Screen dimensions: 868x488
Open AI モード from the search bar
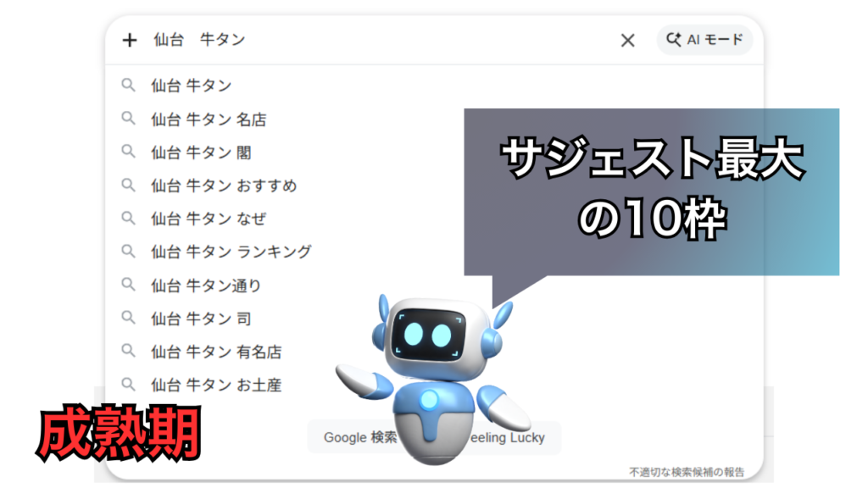[x=704, y=40]
